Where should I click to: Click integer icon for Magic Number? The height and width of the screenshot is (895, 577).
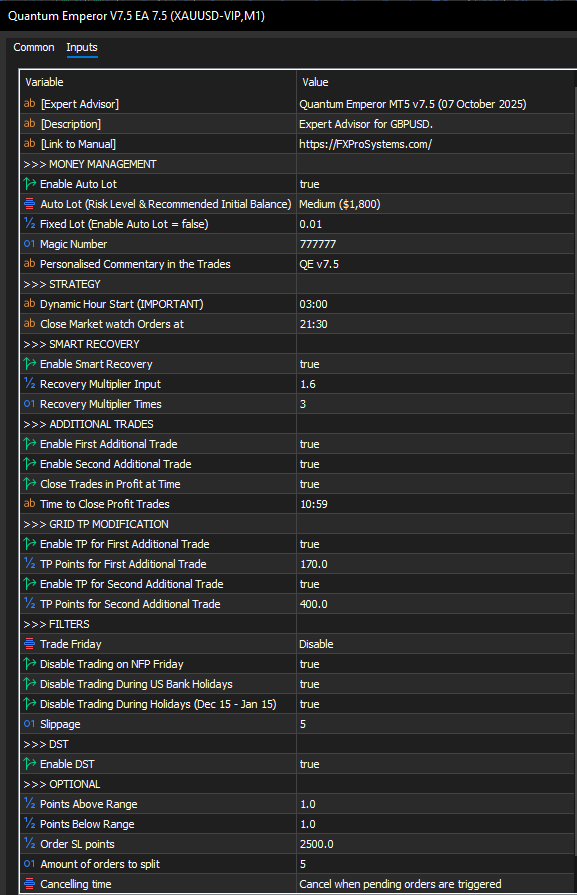[30, 244]
